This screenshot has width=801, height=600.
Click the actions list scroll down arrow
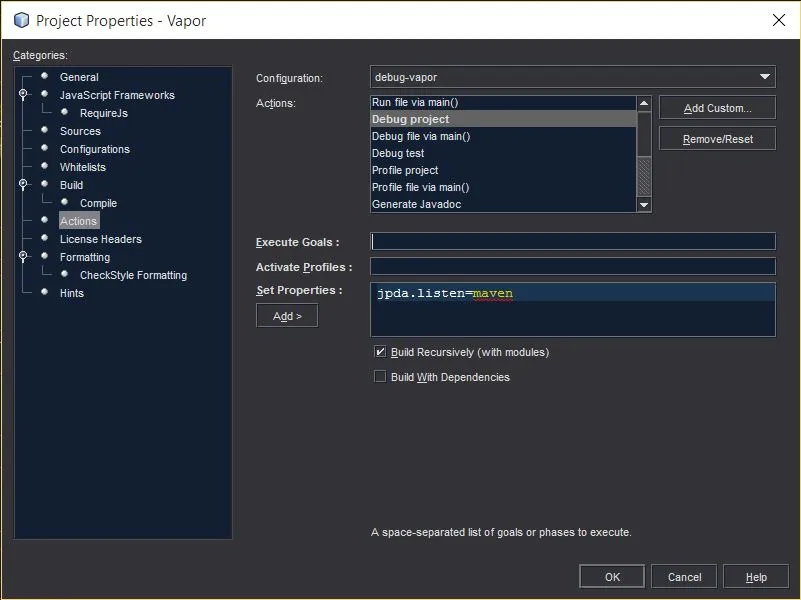[644, 205]
